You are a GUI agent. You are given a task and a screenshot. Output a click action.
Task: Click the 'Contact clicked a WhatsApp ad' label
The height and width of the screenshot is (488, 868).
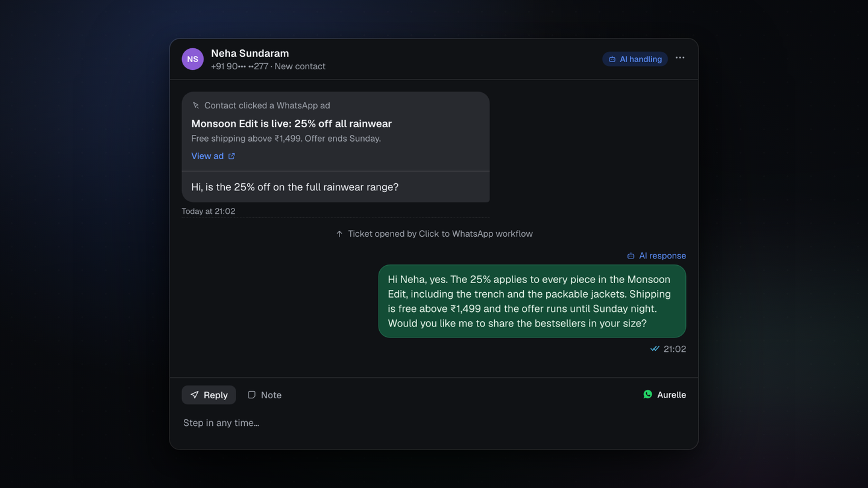click(x=267, y=105)
